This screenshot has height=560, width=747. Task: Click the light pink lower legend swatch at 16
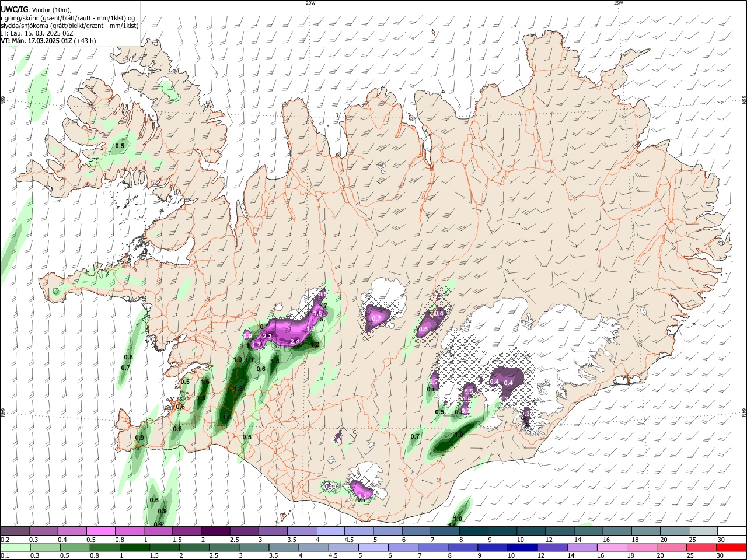[612, 547]
